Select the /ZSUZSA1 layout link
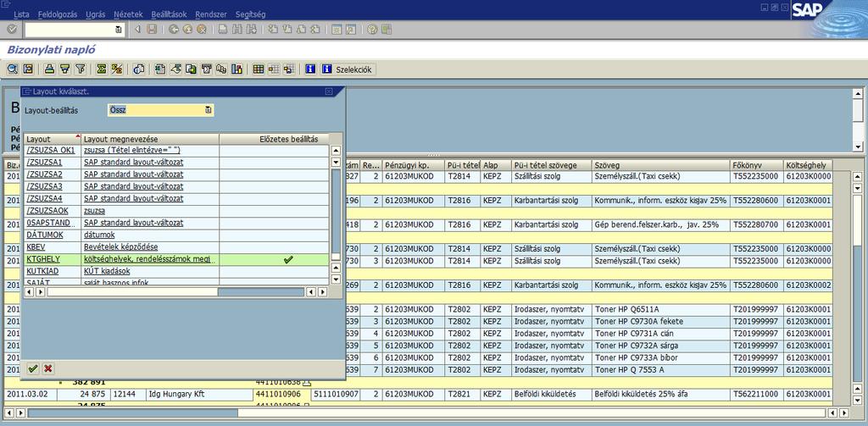Screen dimensions: 868x426 [x=44, y=162]
